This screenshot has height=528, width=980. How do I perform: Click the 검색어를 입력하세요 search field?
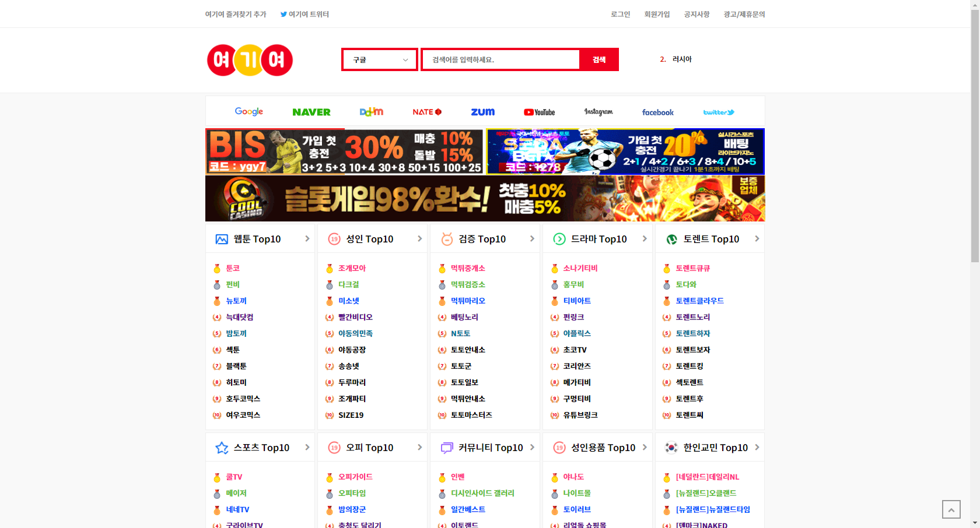(x=501, y=59)
